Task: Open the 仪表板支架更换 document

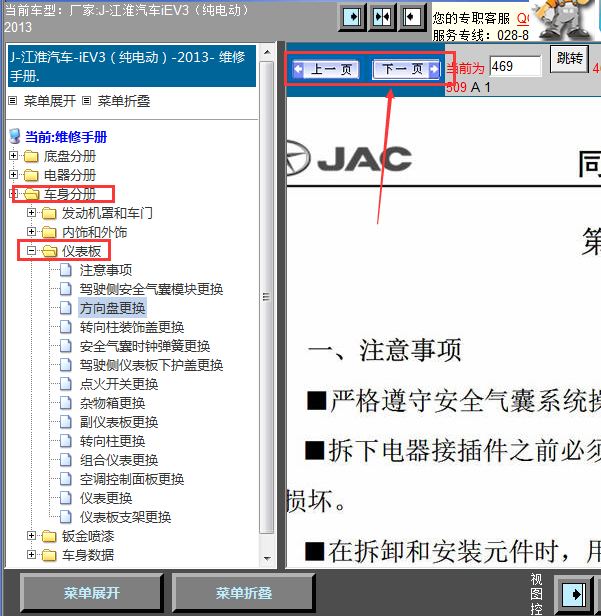Action: (x=125, y=517)
